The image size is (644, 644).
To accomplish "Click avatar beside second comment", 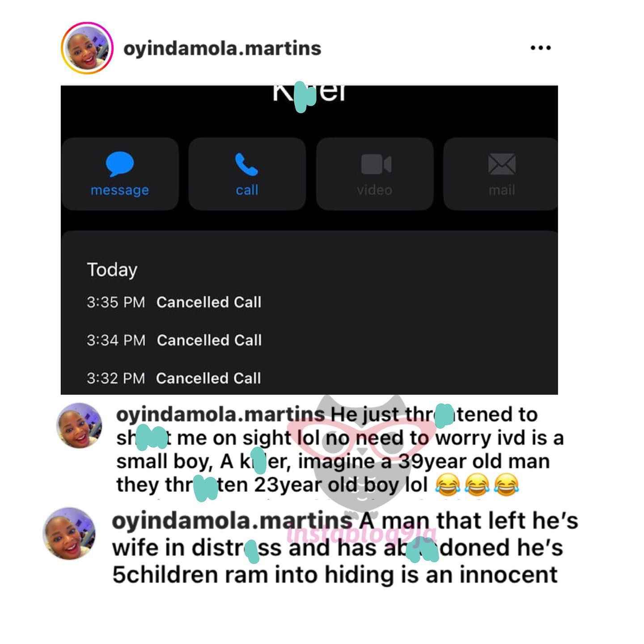I will [69, 533].
